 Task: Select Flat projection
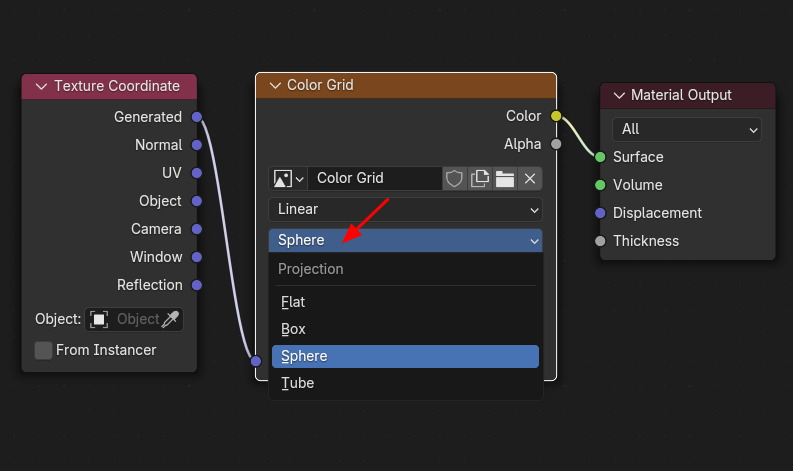point(405,302)
